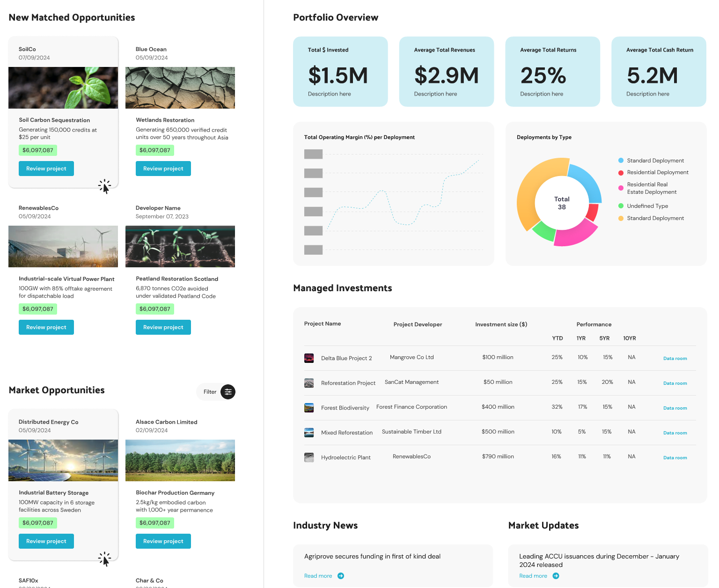
Task: Open Peatland seedlings tray image
Action: [180, 246]
